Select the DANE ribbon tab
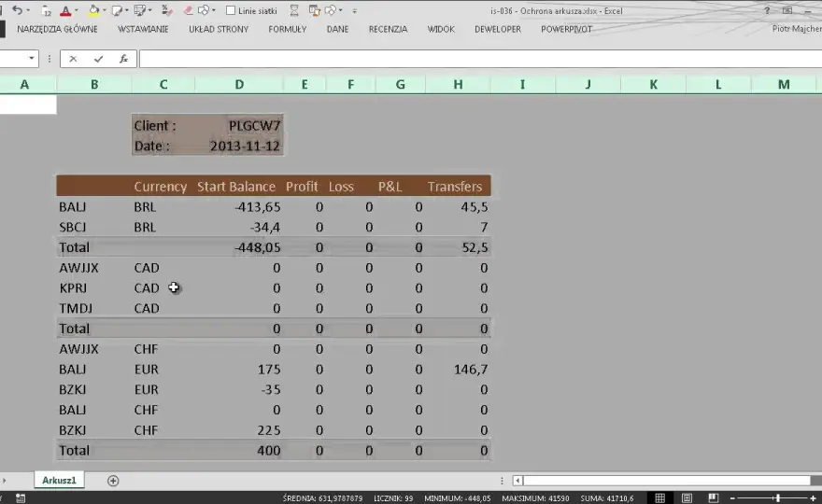The image size is (822, 504). tap(337, 29)
